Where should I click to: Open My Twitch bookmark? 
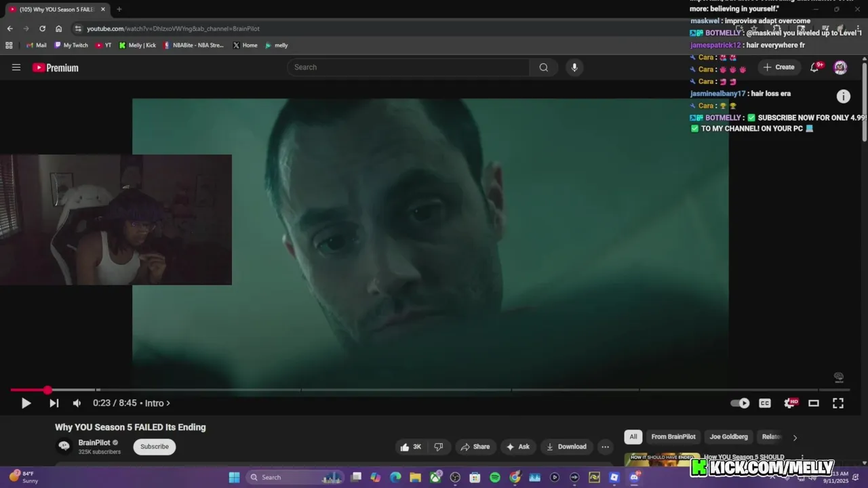(71, 45)
